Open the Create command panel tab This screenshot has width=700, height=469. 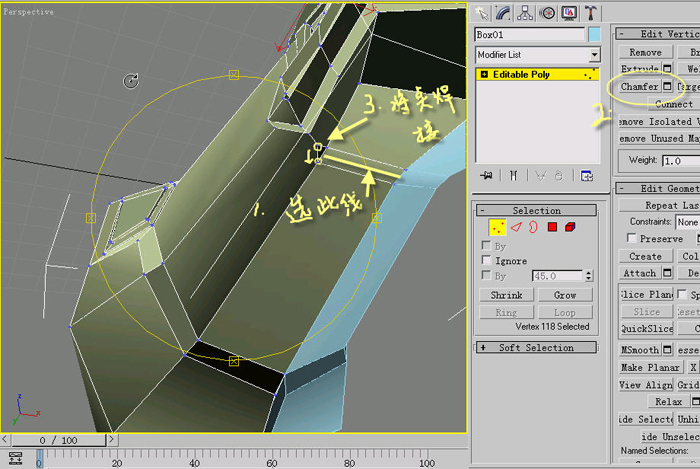482,13
